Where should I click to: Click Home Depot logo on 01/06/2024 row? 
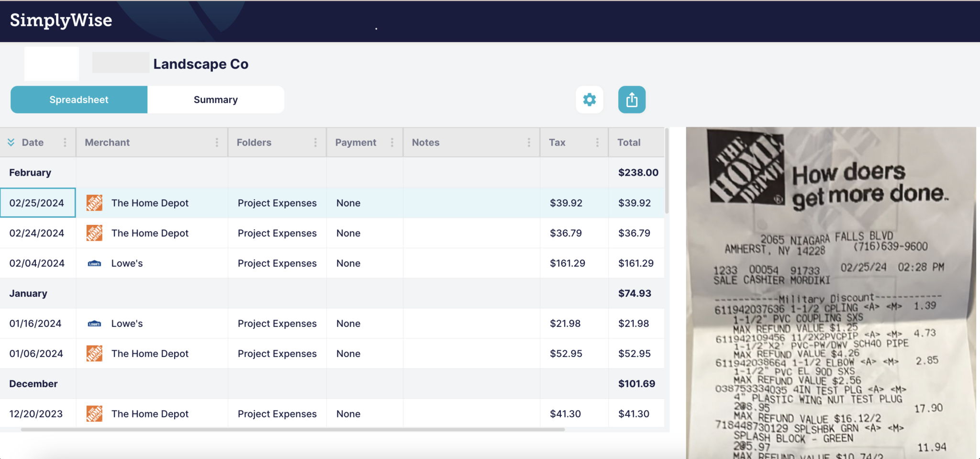(x=94, y=353)
